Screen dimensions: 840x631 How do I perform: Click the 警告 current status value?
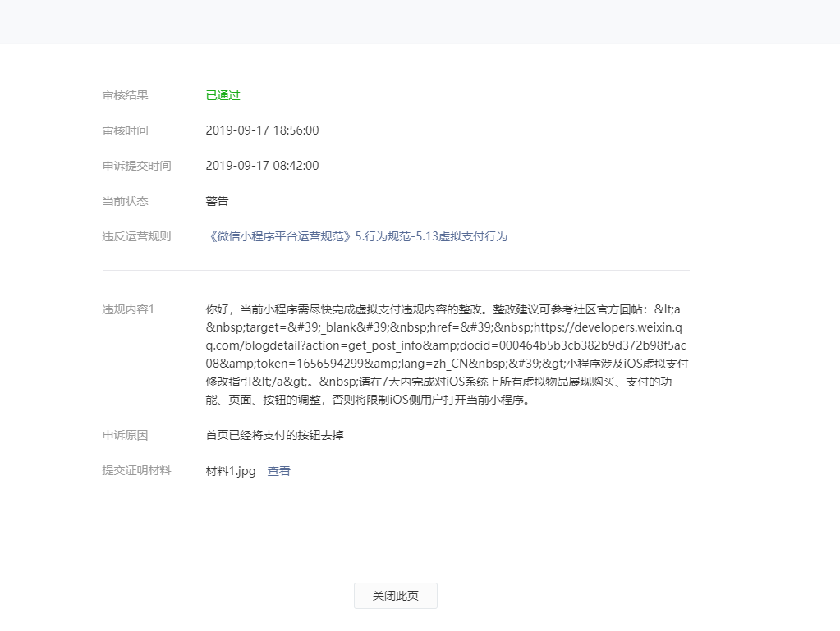pyautogui.click(x=217, y=201)
